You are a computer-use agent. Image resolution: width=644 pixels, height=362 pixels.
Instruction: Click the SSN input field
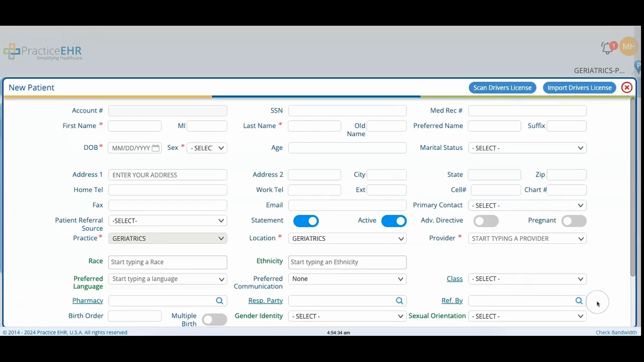click(347, 111)
